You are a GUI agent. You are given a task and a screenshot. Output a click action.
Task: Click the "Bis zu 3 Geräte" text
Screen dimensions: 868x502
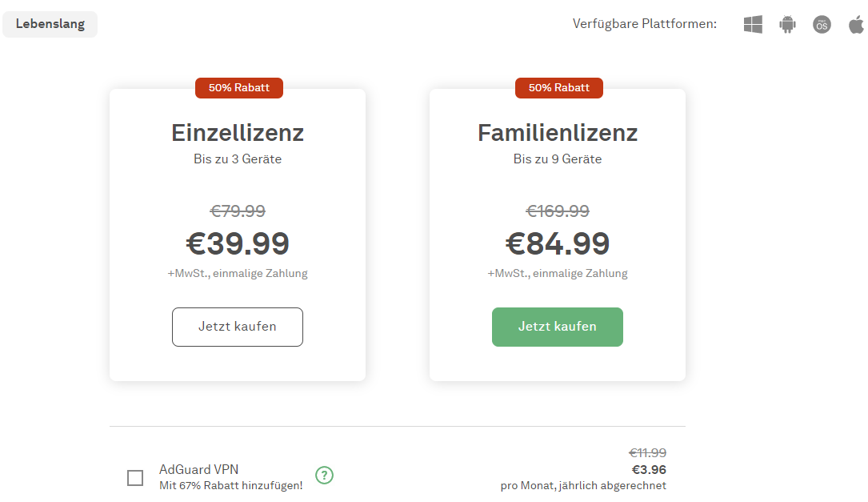point(238,159)
